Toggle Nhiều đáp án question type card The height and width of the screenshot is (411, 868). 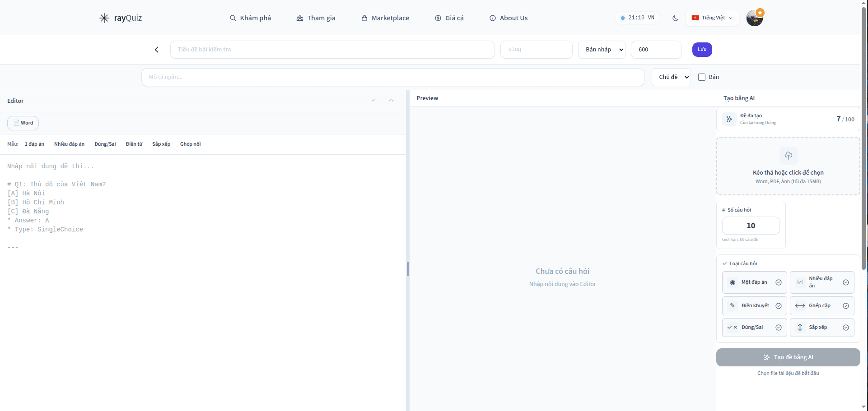[822, 282]
